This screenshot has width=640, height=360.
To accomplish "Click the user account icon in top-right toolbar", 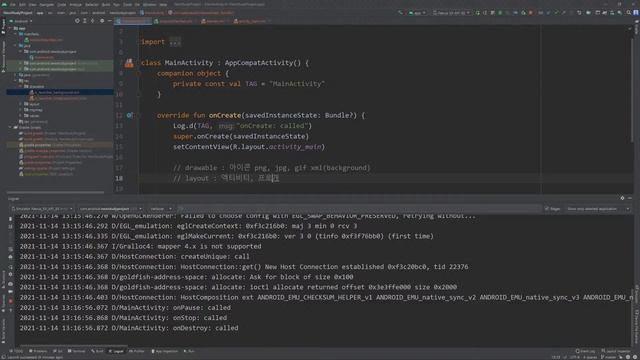I will click(x=636, y=13).
